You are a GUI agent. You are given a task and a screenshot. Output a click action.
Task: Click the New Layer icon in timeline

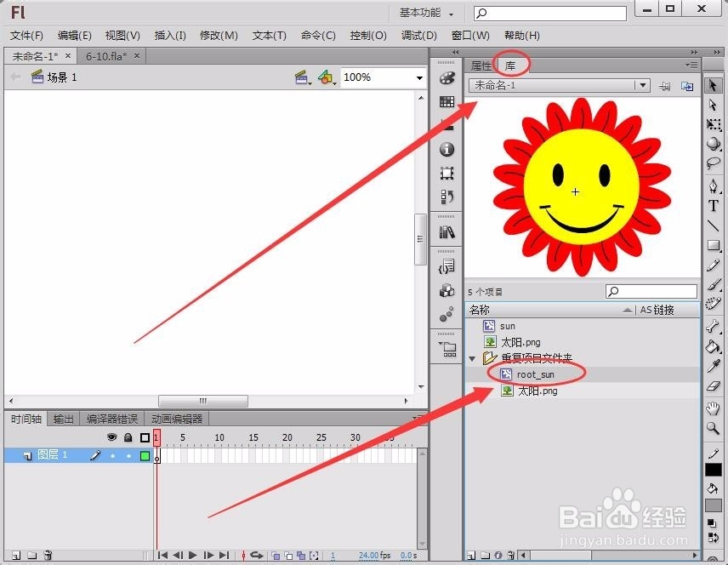[x=16, y=554]
